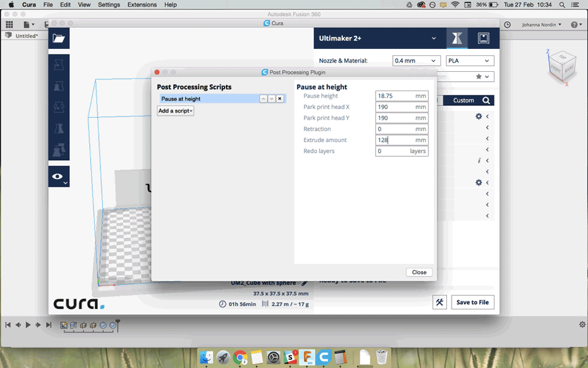
Task: Select the Mirror tool in Cura sidebar
Action: [59, 129]
